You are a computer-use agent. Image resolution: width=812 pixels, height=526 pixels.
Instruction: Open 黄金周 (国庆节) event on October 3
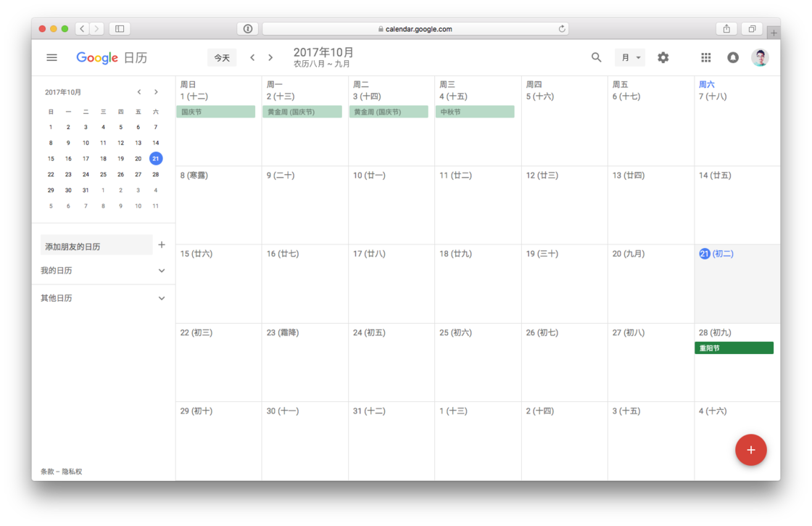tap(389, 112)
